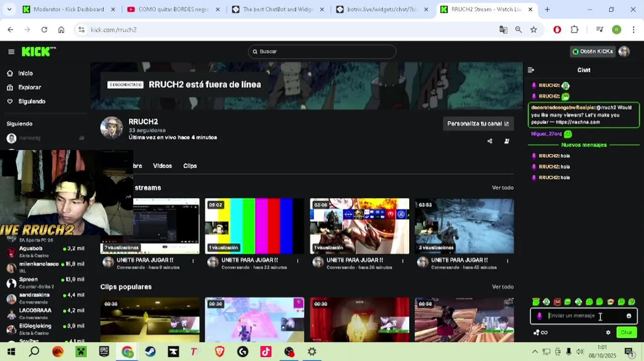This screenshot has height=361, width=644.
Task: Click Ver todo for past streams
Action: pyautogui.click(x=503, y=188)
